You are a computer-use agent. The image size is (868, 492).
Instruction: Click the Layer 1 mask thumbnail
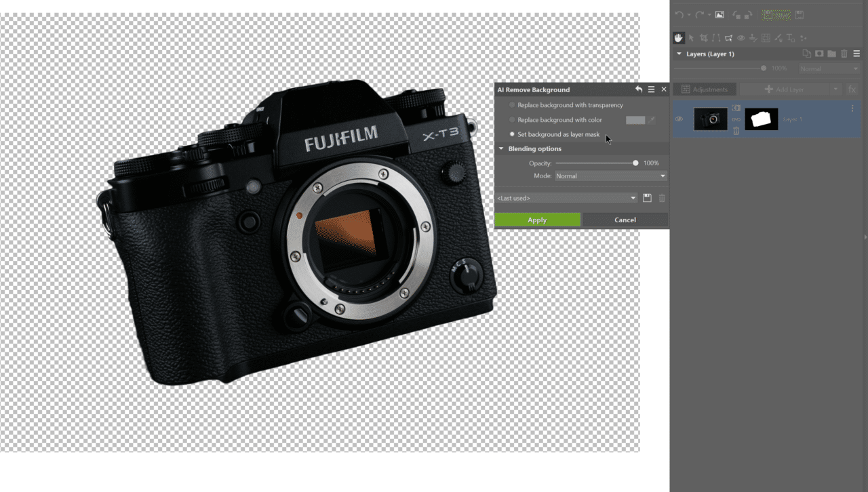[761, 119]
